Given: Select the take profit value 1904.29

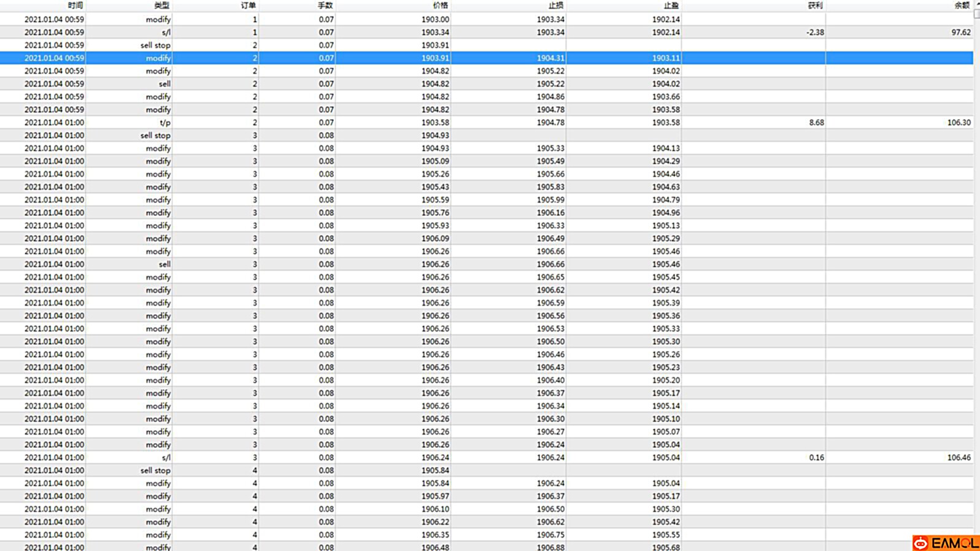Looking at the screenshot, I should [x=666, y=161].
